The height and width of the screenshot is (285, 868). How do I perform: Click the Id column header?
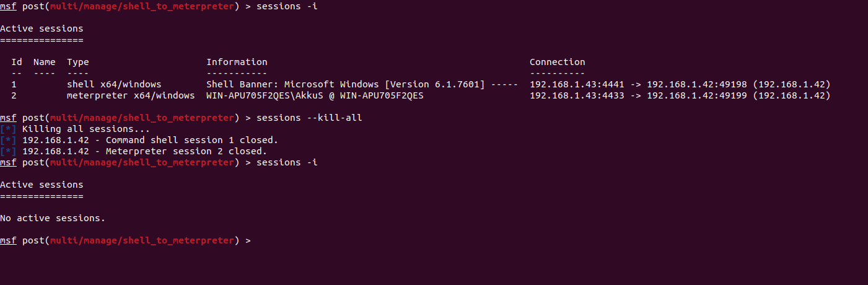tap(17, 62)
